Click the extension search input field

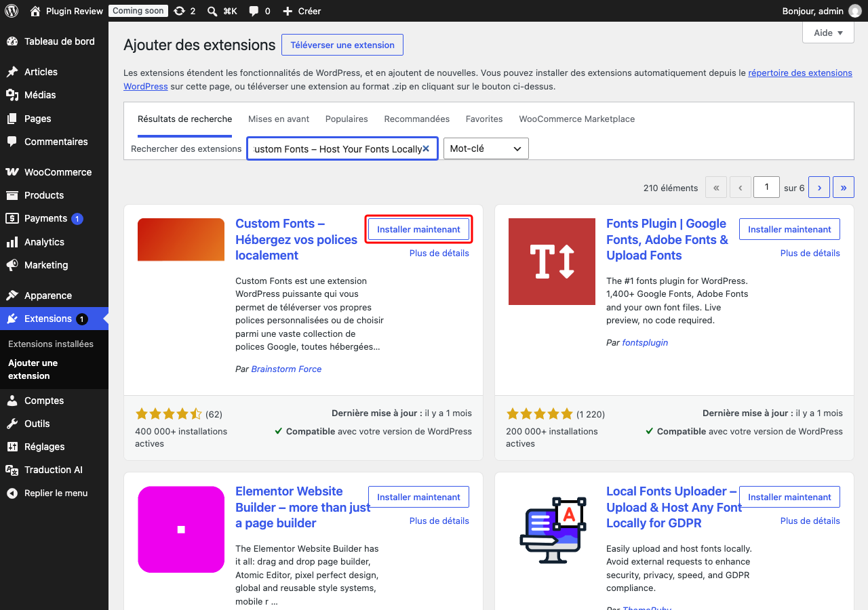point(342,148)
